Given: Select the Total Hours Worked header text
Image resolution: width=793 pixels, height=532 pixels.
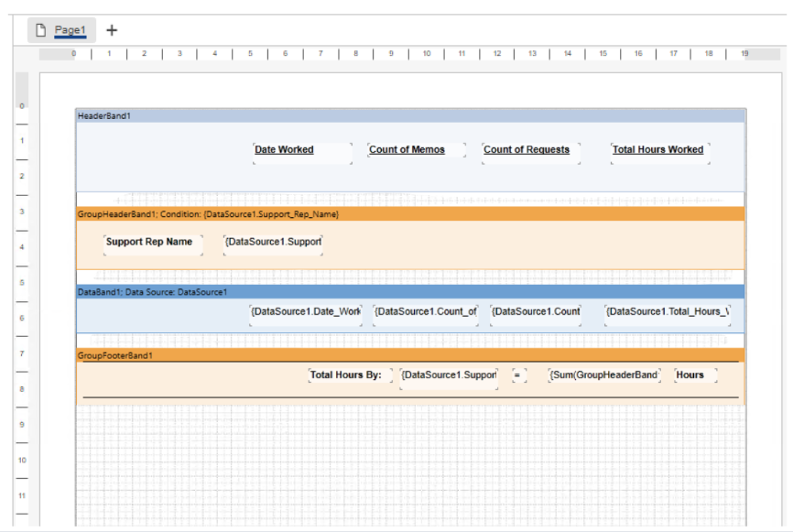Looking at the screenshot, I should pyautogui.click(x=657, y=150).
